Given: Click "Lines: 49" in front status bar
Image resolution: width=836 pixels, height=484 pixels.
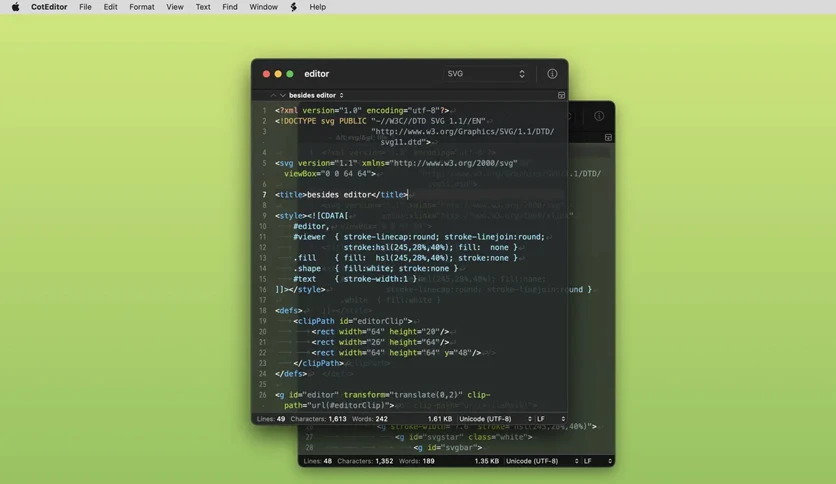Looking at the screenshot, I should [x=271, y=419].
